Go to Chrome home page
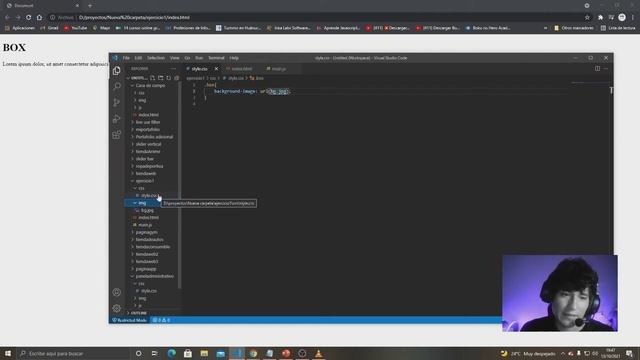This screenshot has height=360, width=640. tap(39, 18)
